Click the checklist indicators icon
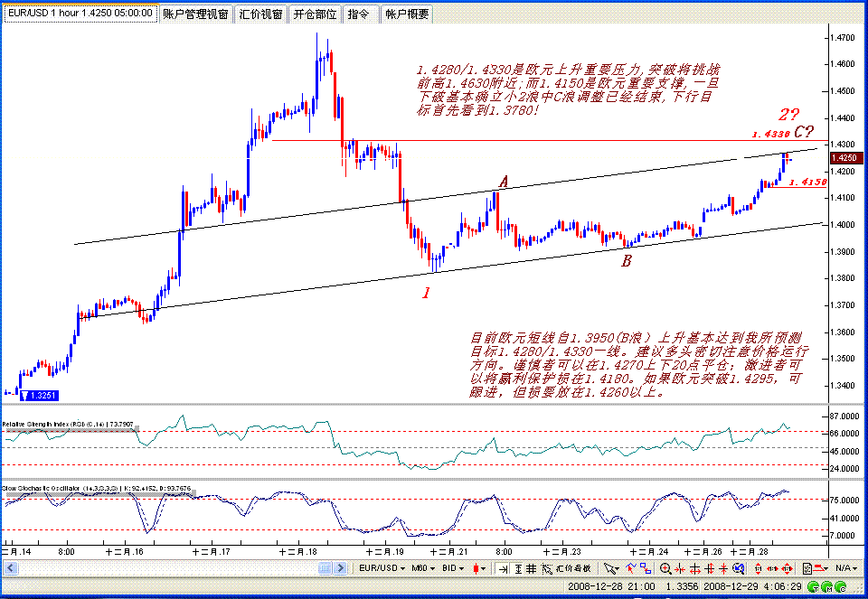Viewport: 868px width, 599px height. [x=807, y=568]
